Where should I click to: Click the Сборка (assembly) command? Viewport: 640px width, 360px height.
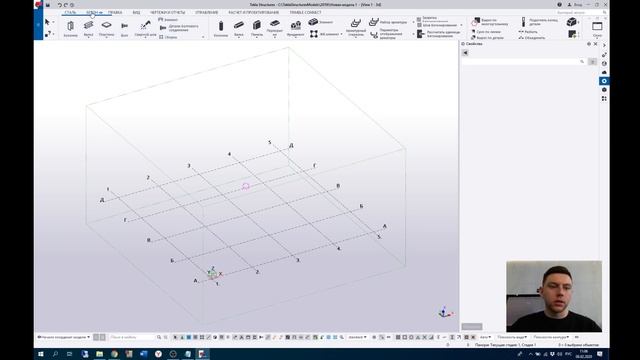[x=168, y=37]
